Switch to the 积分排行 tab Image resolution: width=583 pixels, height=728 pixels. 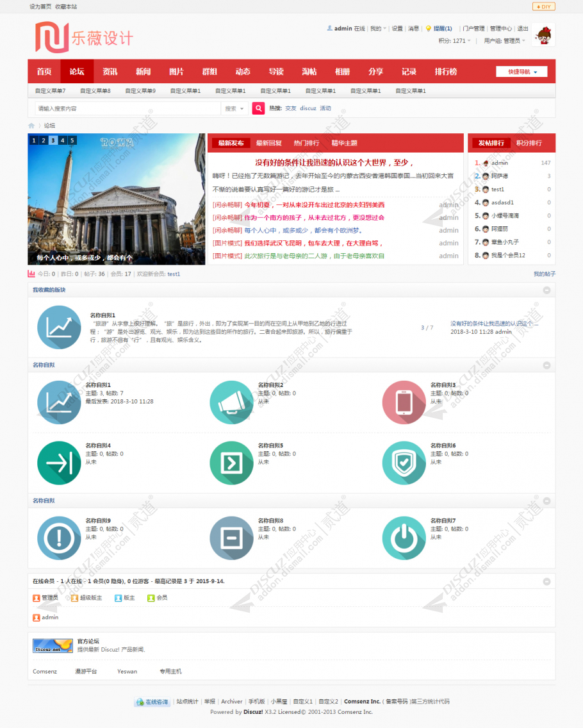(x=529, y=143)
